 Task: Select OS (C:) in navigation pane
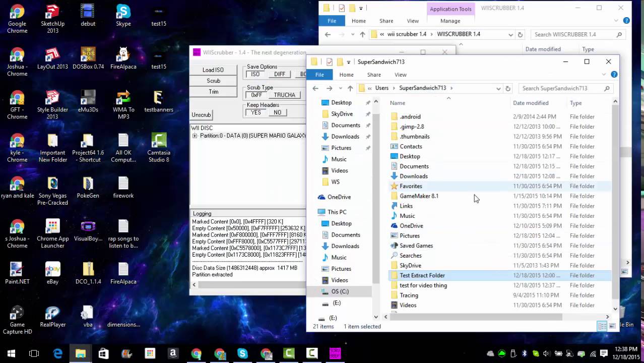[340, 291]
